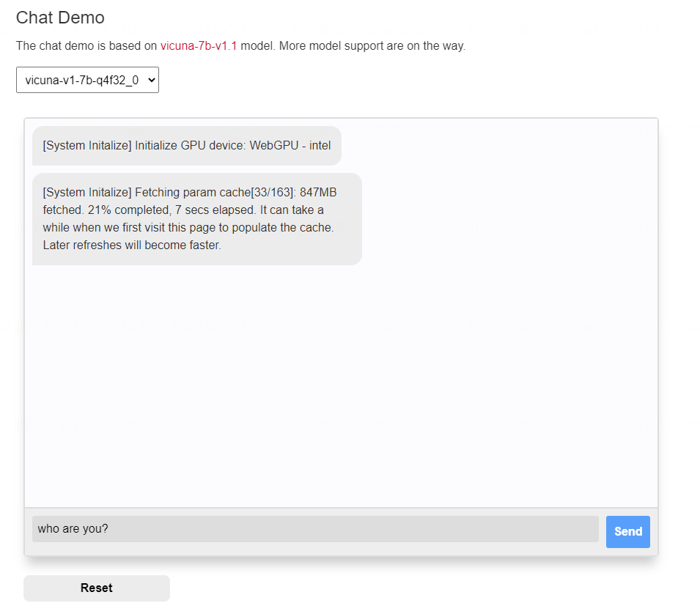The width and height of the screenshot is (700, 614).
Task: Select the Initialize GPU device message bubble
Action: pyautogui.click(x=187, y=146)
